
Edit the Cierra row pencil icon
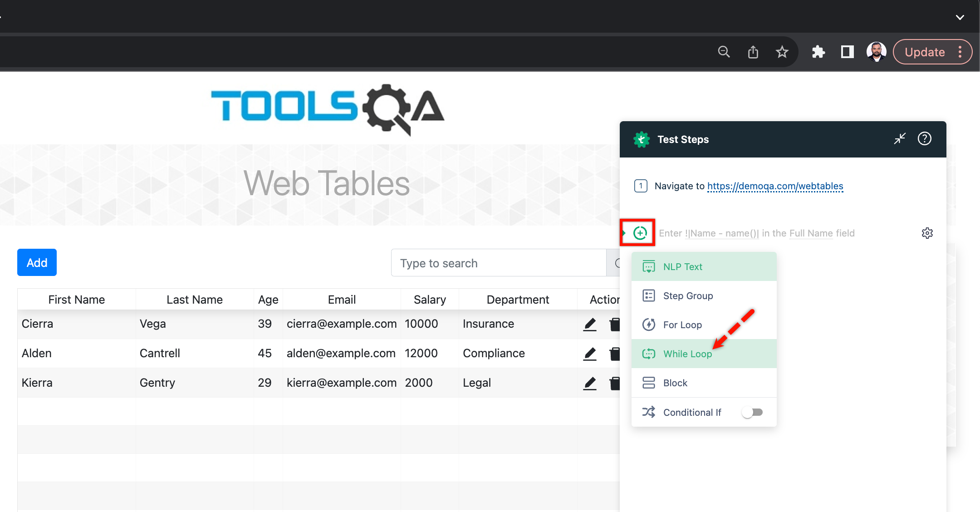click(590, 324)
